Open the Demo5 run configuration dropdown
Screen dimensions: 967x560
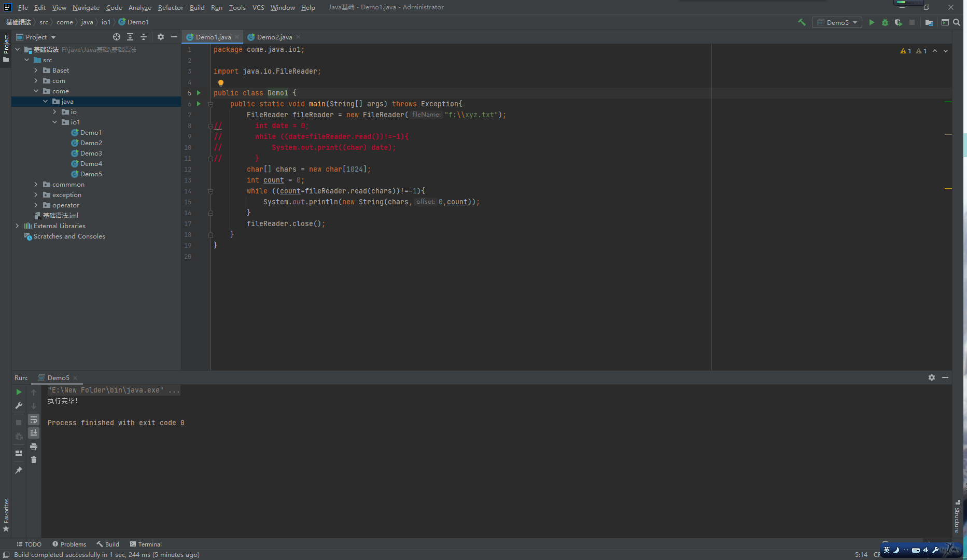coord(837,22)
